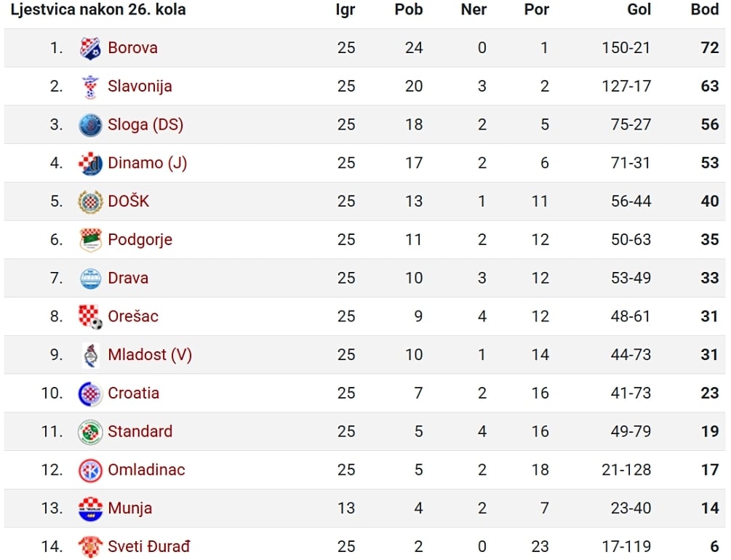Click the Slavonija club crest icon
731x560 pixels.
coord(90,87)
